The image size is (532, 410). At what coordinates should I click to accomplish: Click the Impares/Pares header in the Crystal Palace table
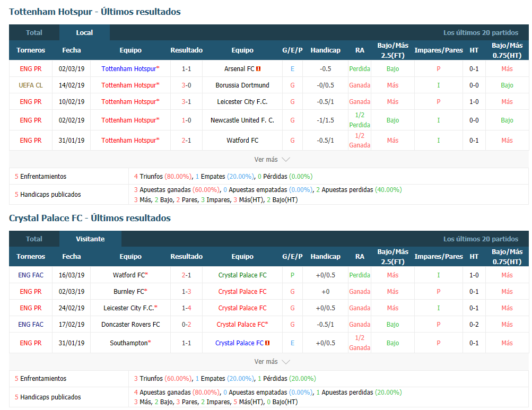coord(438,257)
